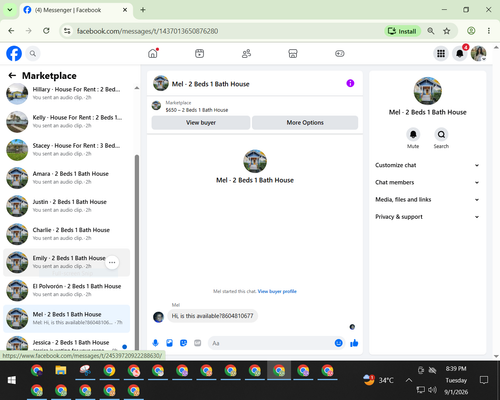Screen dimensions: 500x400
Task: Open more options dots on Emily chat
Action: click(x=112, y=263)
